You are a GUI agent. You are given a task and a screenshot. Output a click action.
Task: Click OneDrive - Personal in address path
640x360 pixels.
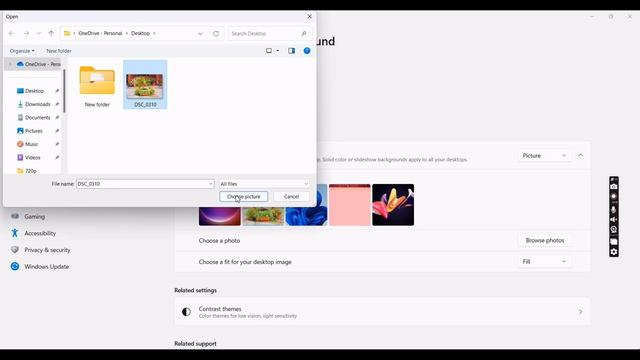(100, 33)
